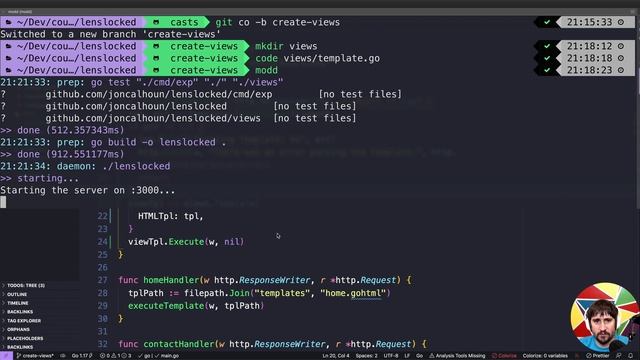Select file encoding UTF-8

click(x=391, y=356)
